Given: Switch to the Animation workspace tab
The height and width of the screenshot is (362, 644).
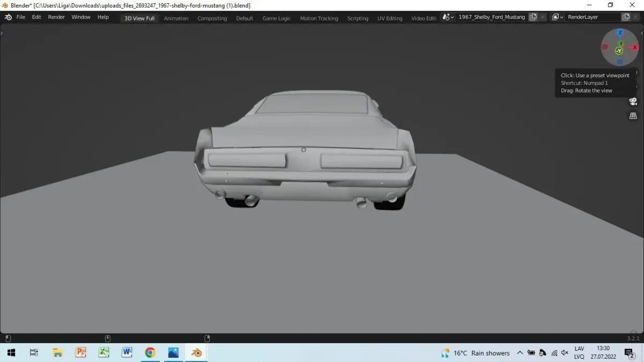Looking at the screenshot, I should point(176,18).
